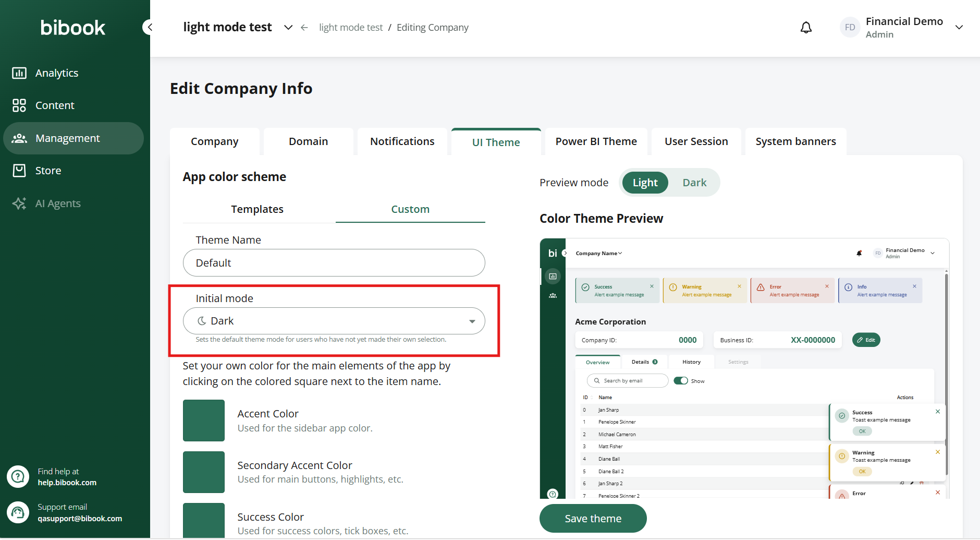Click the people icon in the preview sidebar
This screenshot has width=980, height=540.
[553, 296]
